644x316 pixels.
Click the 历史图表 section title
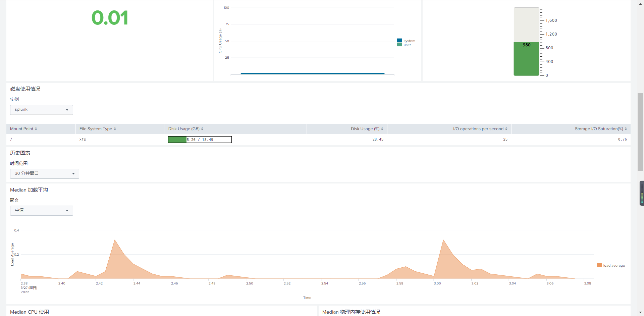click(20, 153)
